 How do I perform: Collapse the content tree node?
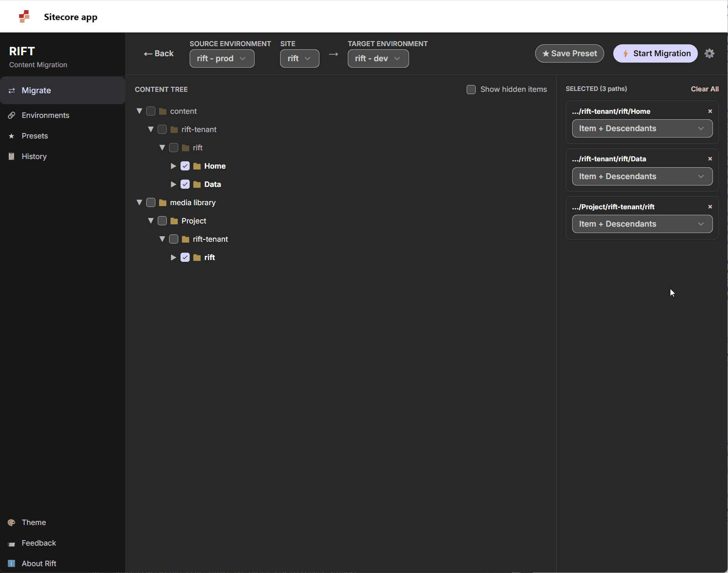(139, 111)
